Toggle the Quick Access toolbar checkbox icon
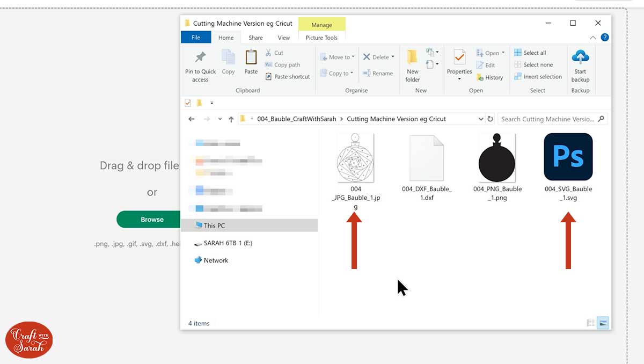 (x=188, y=103)
